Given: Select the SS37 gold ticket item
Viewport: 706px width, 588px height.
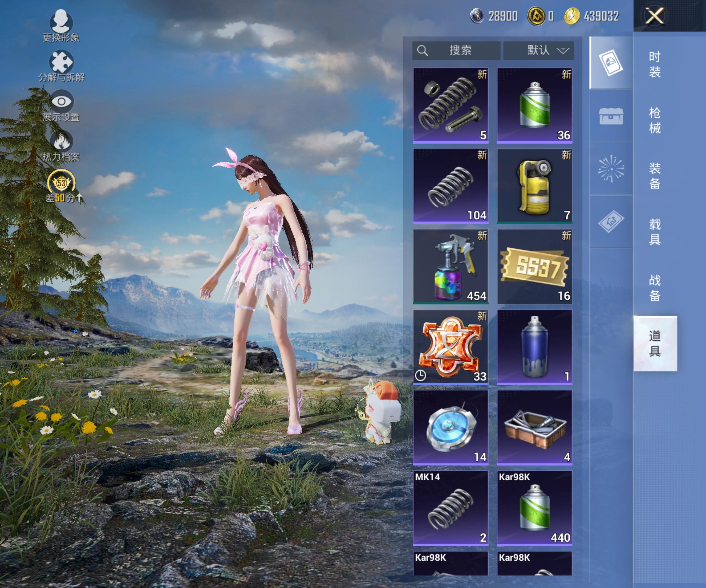Looking at the screenshot, I should (x=534, y=267).
